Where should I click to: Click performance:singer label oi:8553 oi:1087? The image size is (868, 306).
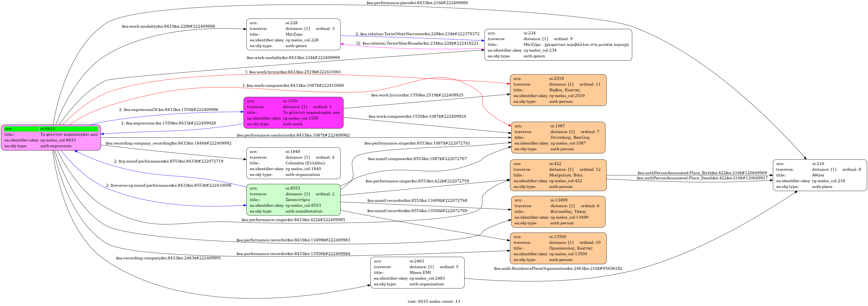pyautogui.click(x=417, y=143)
